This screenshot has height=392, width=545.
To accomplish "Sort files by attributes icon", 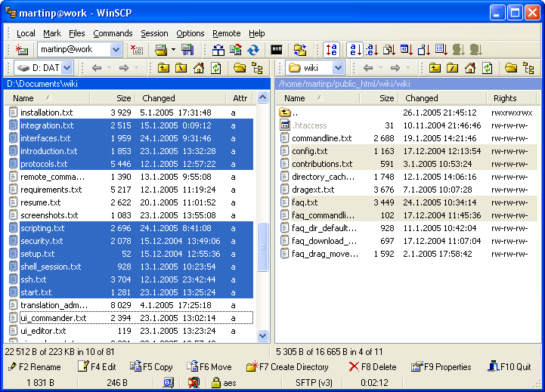I will point(441,50).
